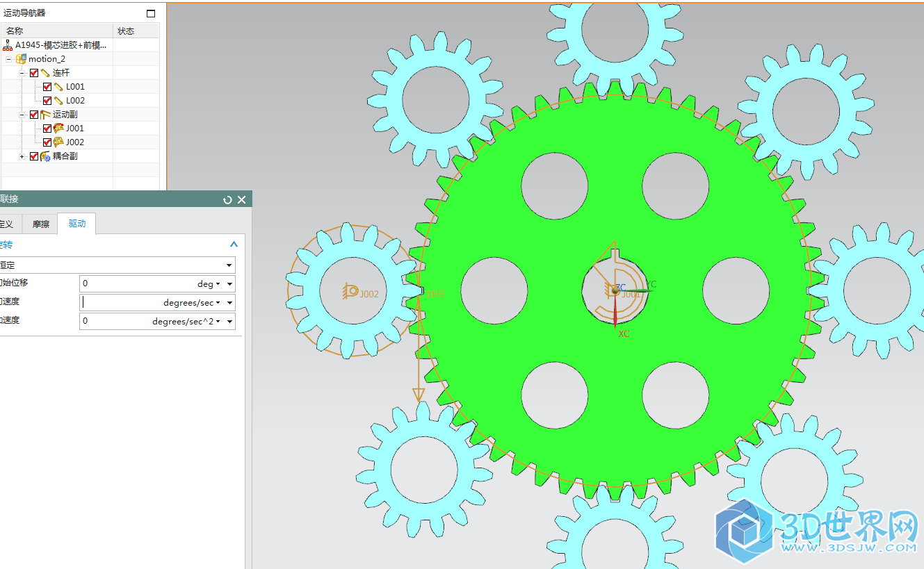
Task: Open acceleration field options arrow
Action: [229, 321]
